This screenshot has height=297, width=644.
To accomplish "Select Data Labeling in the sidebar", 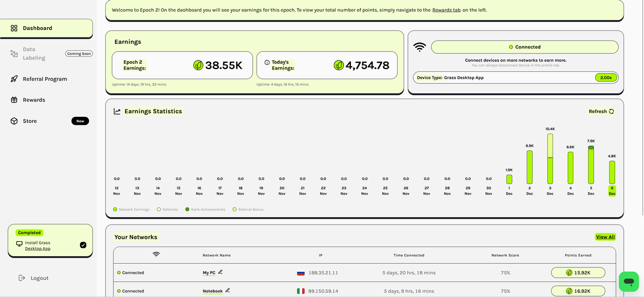I will click(x=34, y=54).
